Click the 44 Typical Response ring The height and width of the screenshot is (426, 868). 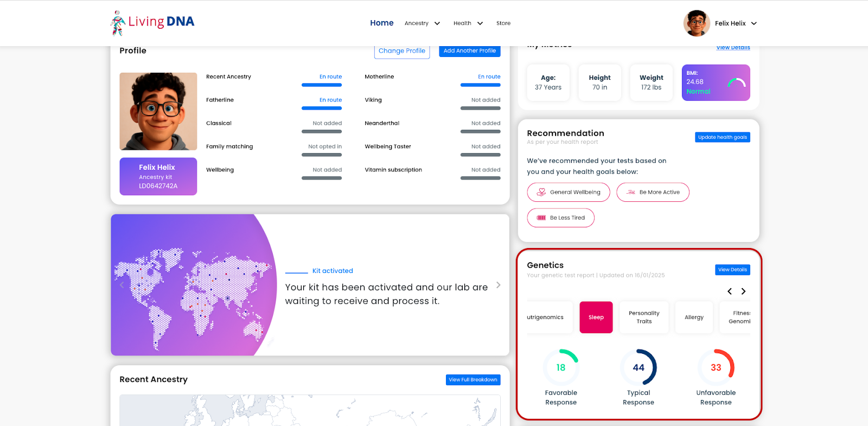[639, 367]
